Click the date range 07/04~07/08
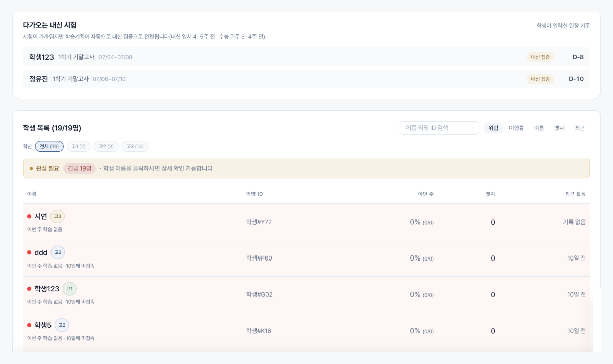Viewport: 613px width, 364px height. point(116,57)
